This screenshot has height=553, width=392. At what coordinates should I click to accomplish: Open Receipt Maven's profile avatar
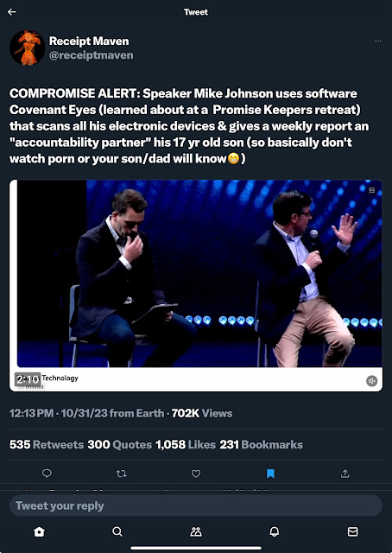[x=27, y=48]
